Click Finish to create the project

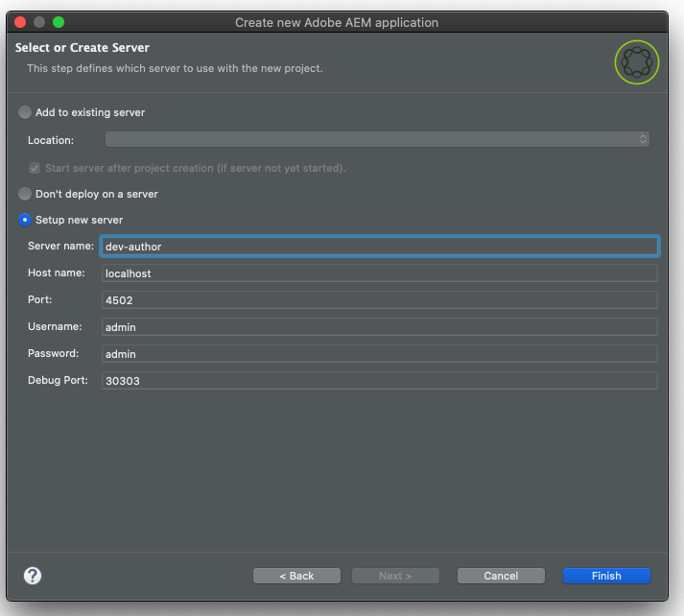(606, 576)
